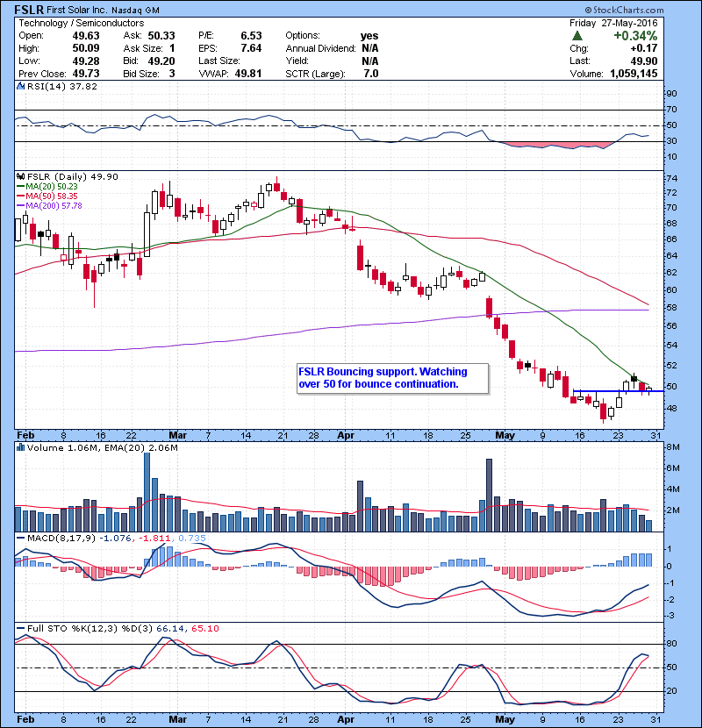Click the 'FSLR Bouncing support' annotation box
The image size is (702, 728).
(392, 378)
